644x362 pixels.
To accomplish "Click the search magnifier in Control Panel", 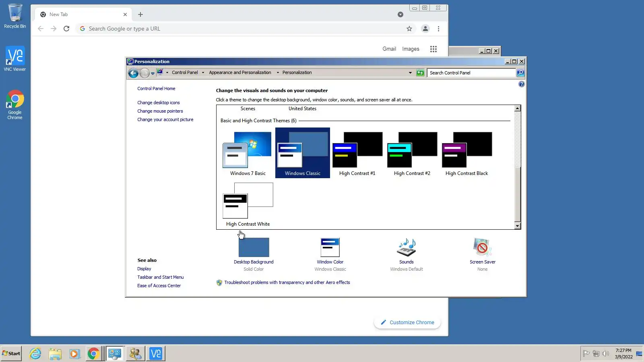I will pyautogui.click(x=520, y=73).
